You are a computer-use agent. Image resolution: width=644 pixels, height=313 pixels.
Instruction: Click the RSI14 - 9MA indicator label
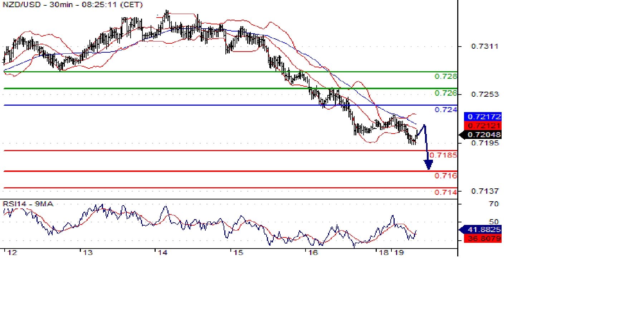click(28, 204)
